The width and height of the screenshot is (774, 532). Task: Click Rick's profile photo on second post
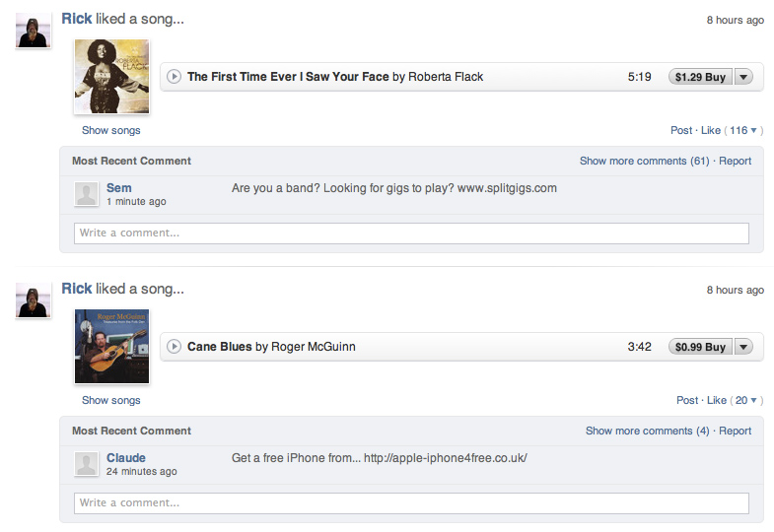(34, 300)
